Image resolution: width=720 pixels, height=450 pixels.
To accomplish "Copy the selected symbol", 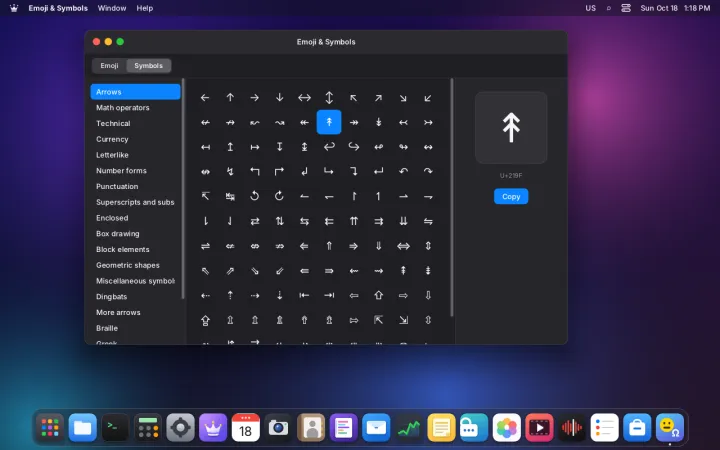I will 511,197.
